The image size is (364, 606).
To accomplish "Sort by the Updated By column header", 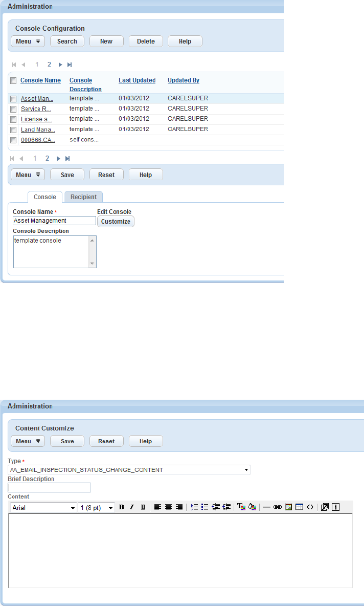I will coord(184,80).
